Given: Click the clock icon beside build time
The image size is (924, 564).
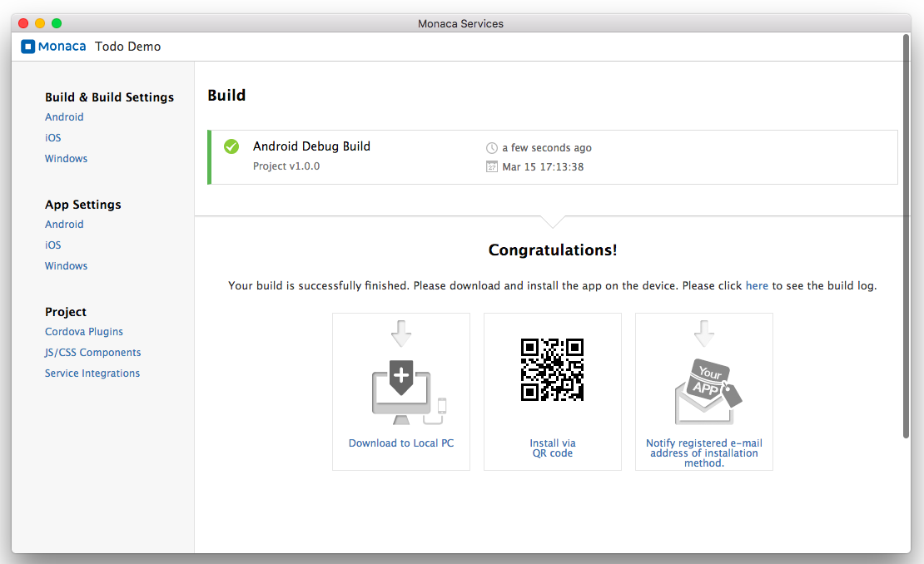Looking at the screenshot, I should click(x=491, y=148).
